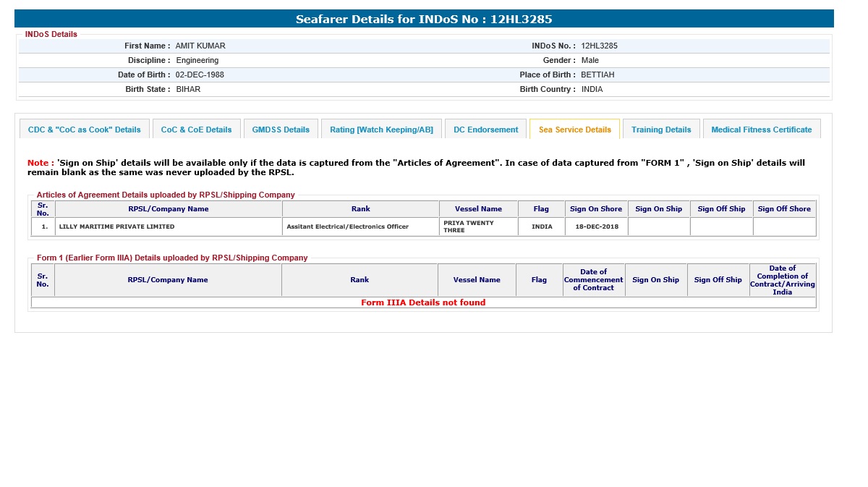Select Rating [Watch Keeping/AB] tab

click(x=381, y=130)
